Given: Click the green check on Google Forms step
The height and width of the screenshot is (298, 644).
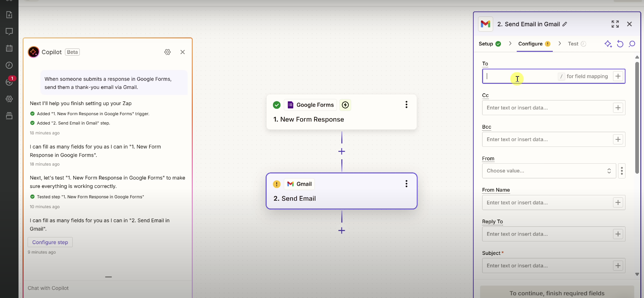Looking at the screenshot, I should point(277,105).
